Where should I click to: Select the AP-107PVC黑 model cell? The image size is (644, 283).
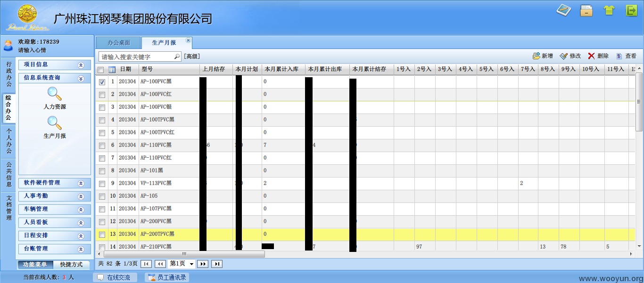pos(169,209)
